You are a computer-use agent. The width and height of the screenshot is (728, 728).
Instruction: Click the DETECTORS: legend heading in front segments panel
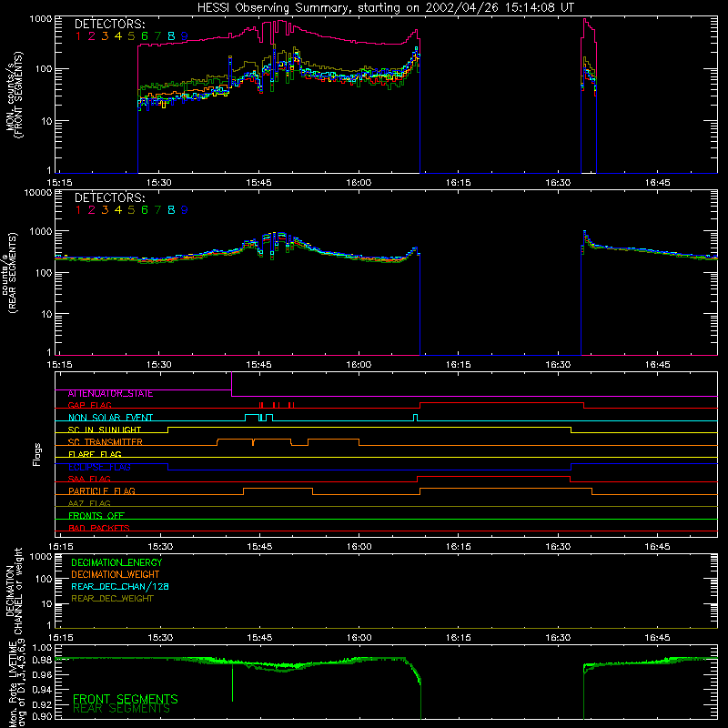click(x=109, y=25)
